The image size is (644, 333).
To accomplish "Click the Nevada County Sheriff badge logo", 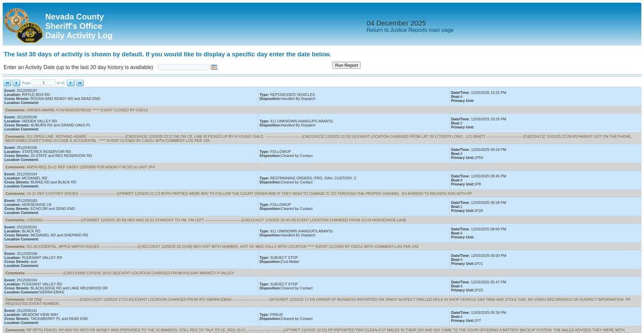I will (x=23, y=25).
